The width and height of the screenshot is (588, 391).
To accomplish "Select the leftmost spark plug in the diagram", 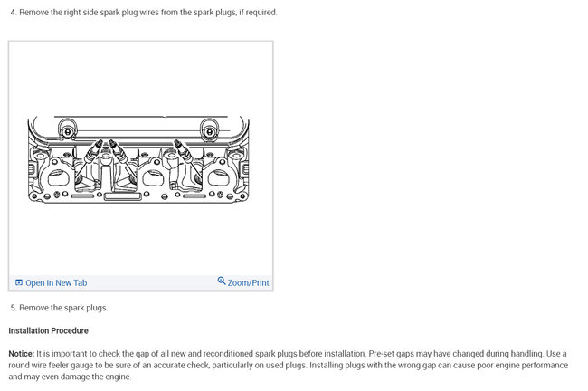I will pos(94,150).
